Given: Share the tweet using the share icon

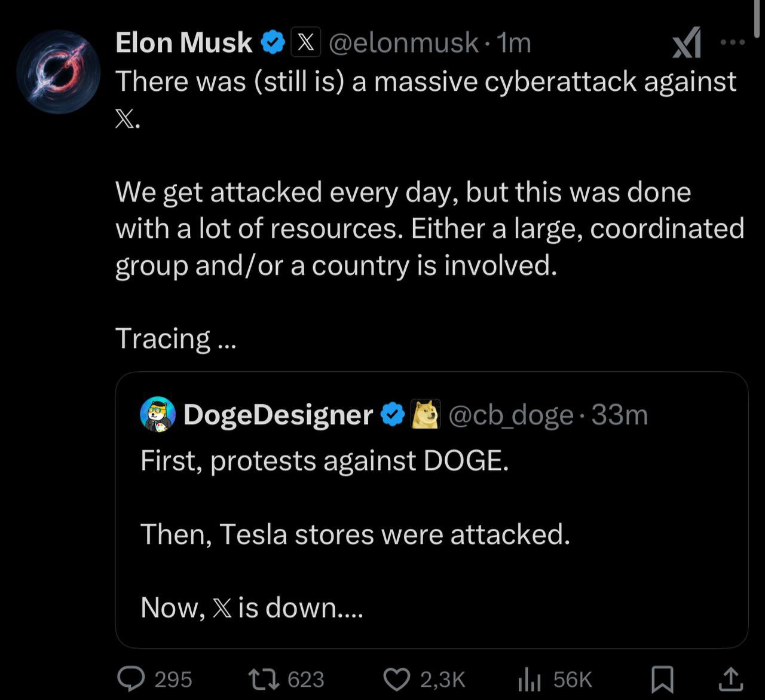Looking at the screenshot, I should click(730, 678).
